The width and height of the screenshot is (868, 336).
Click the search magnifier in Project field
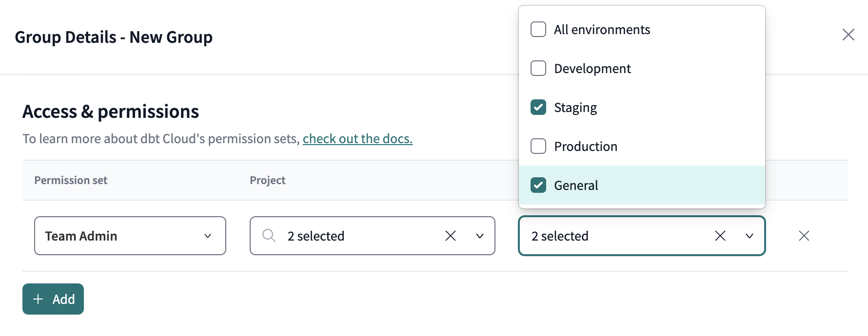coord(269,236)
